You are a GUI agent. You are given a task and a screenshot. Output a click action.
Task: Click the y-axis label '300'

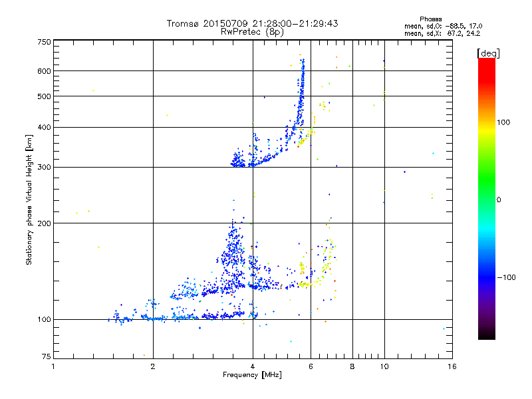point(45,168)
